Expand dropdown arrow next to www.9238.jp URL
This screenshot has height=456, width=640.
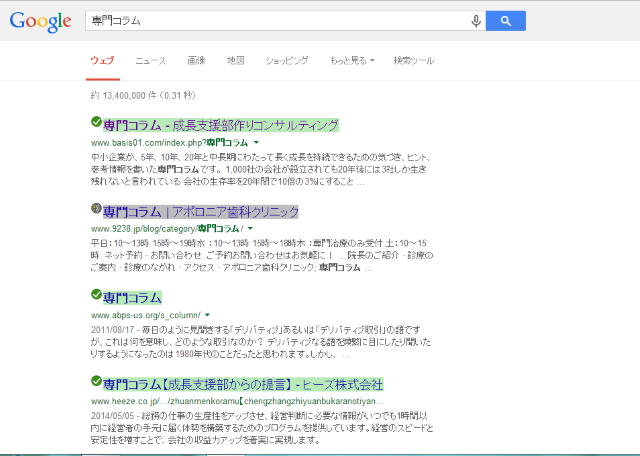(250, 229)
